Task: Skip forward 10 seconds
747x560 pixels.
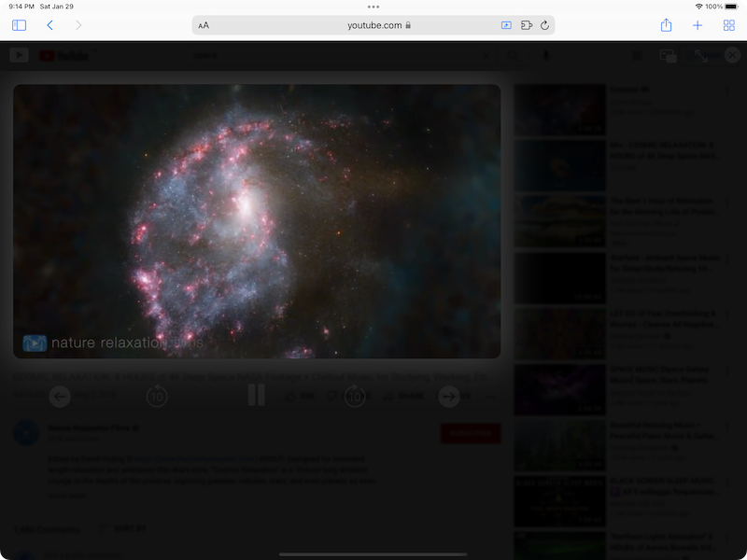Action: (355, 396)
